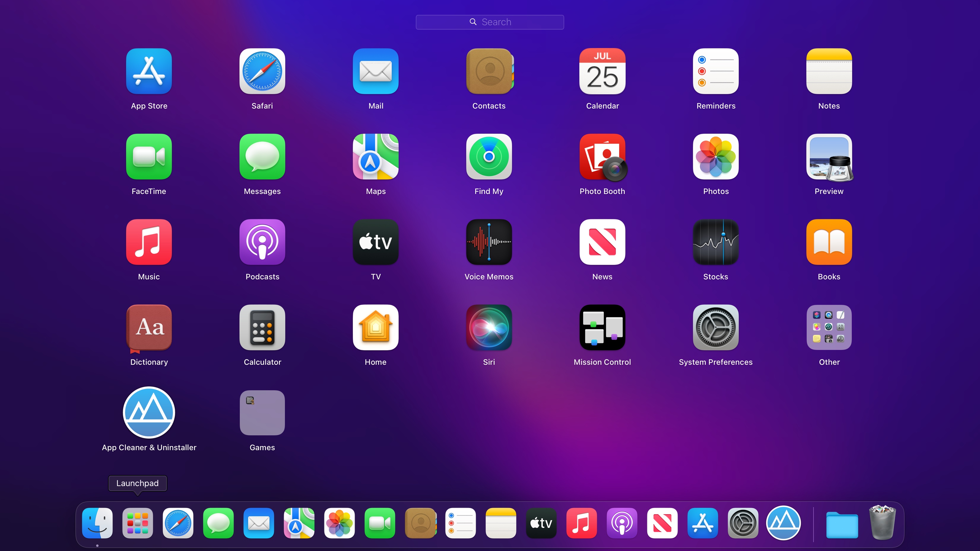Click Notes in the Dock
Image resolution: width=980 pixels, height=551 pixels.
(x=501, y=523)
